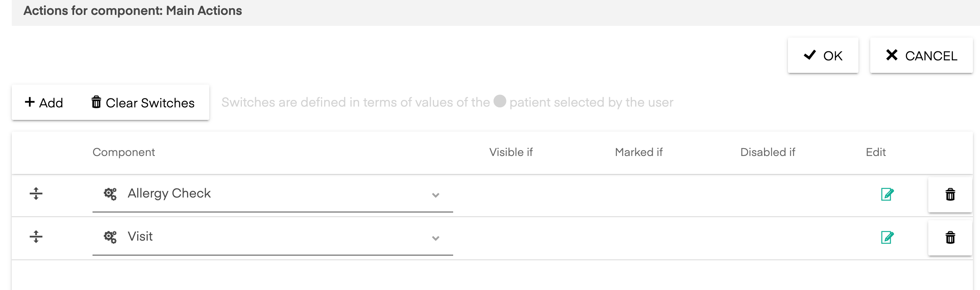Confirm with the OK button
Screen dimensions: 980x290
(823, 55)
